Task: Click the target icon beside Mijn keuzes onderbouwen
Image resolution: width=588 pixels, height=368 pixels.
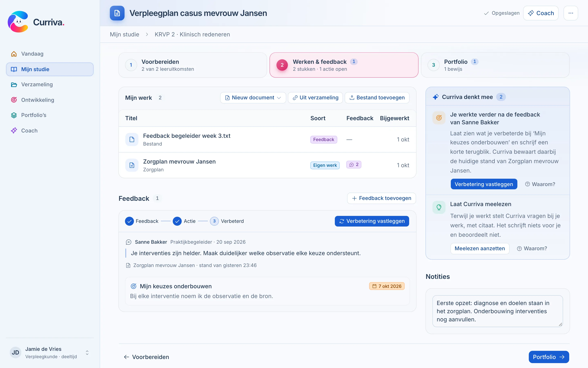Action: click(x=133, y=286)
